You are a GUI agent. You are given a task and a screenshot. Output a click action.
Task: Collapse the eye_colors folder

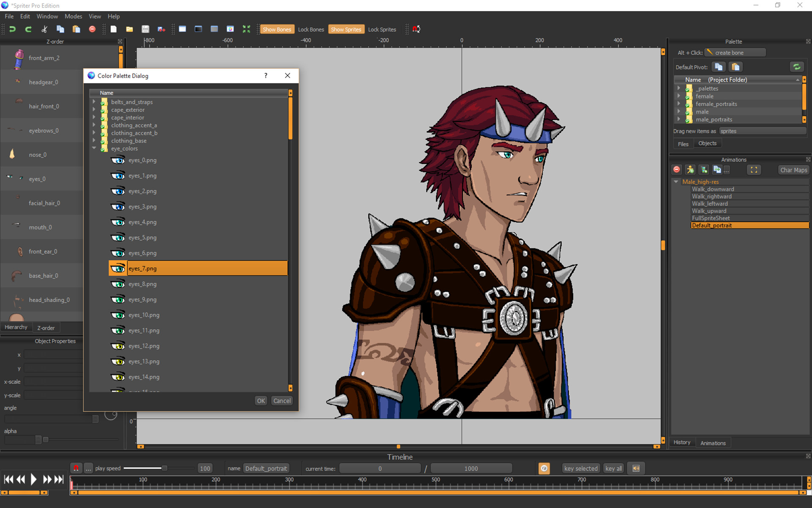pos(94,148)
